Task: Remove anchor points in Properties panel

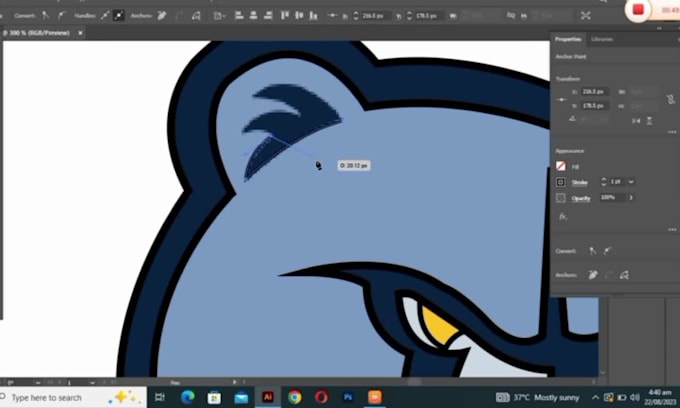Action: coord(593,274)
